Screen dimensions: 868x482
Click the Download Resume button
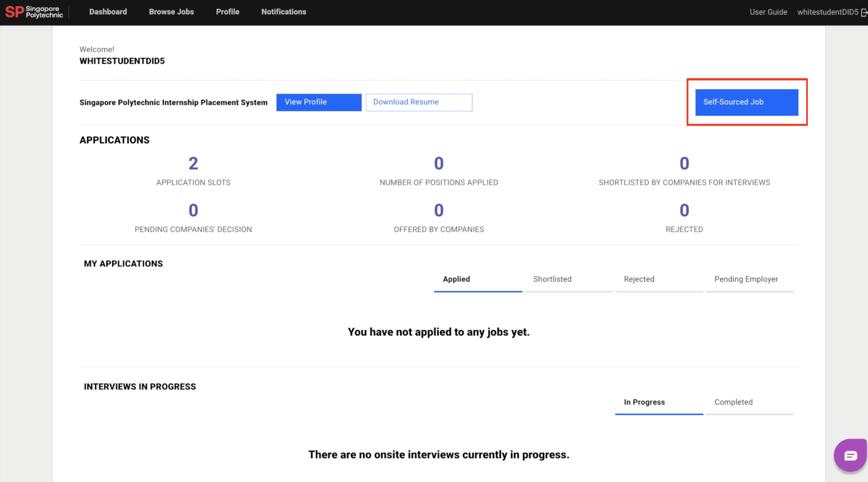coord(419,102)
